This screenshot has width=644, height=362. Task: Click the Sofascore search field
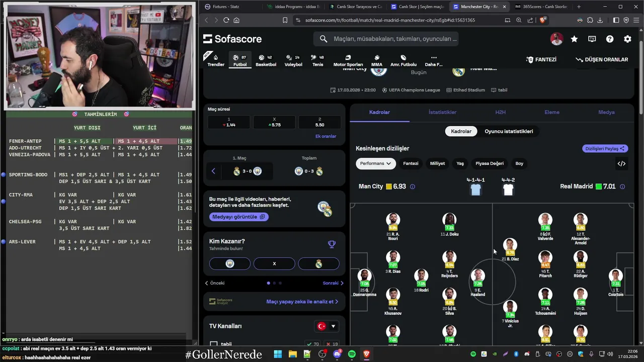tap(386, 39)
